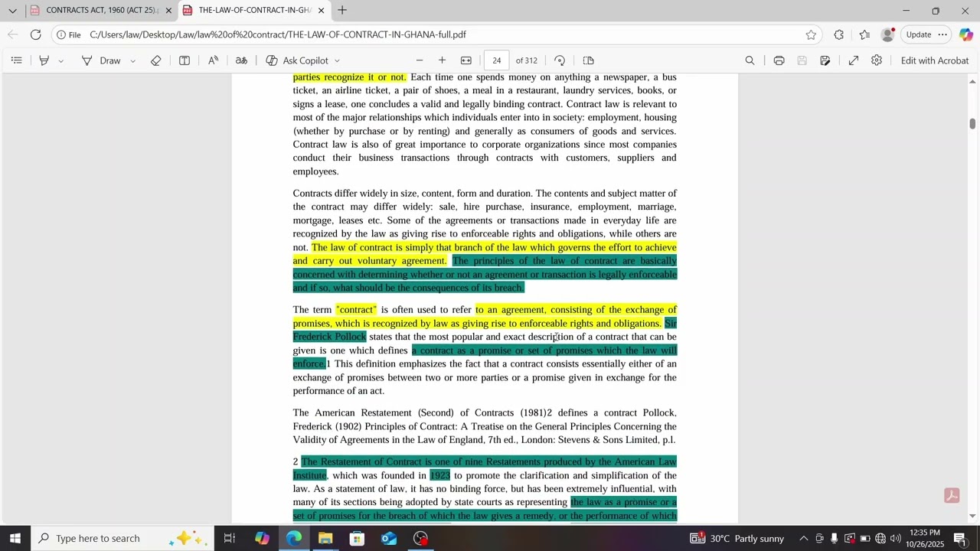Open the Favorites list
This screenshot has height=551, width=980.
tap(864, 34)
